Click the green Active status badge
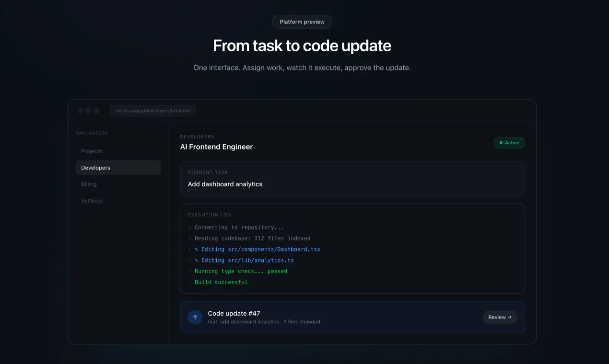Screen dimensions: 609x364 (509, 143)
